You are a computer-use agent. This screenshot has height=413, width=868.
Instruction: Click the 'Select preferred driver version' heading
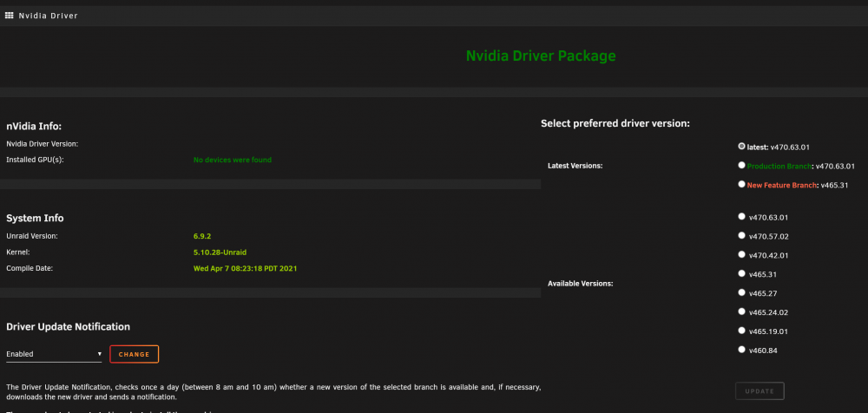(x=615, y=123)
